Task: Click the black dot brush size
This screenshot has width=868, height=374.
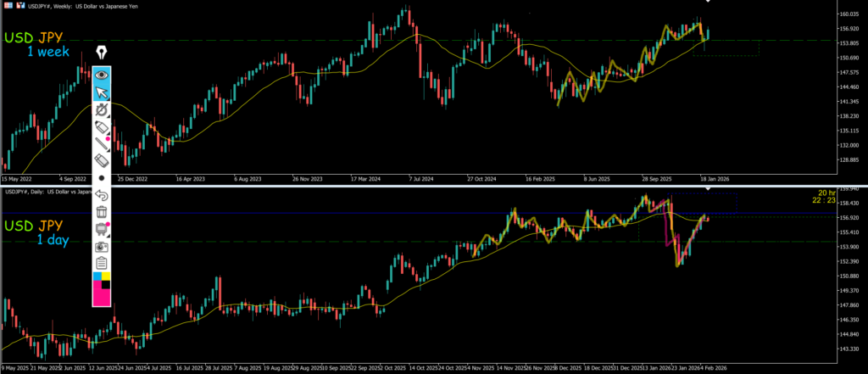Action: click(102, 178)
